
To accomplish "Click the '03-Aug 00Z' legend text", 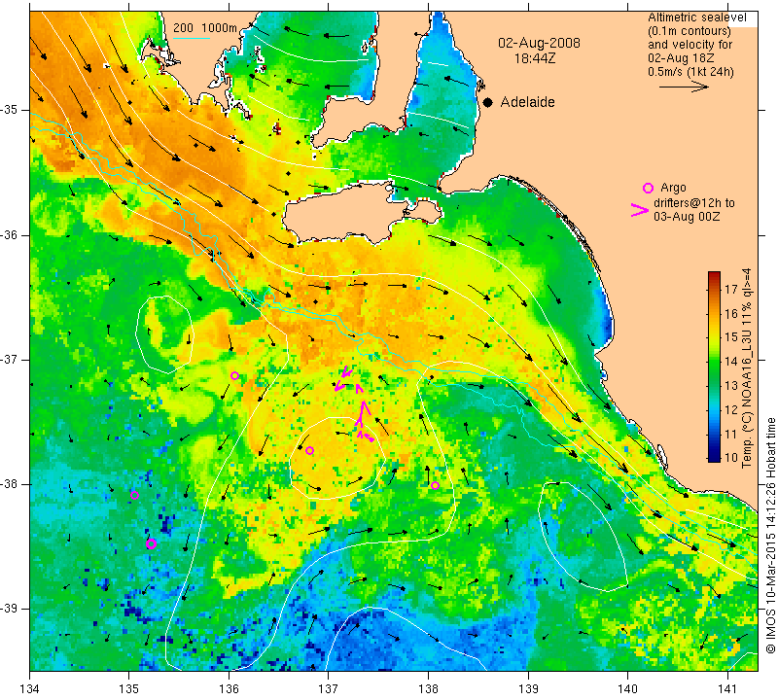I will pyautogui.click(x=687, y=216).
